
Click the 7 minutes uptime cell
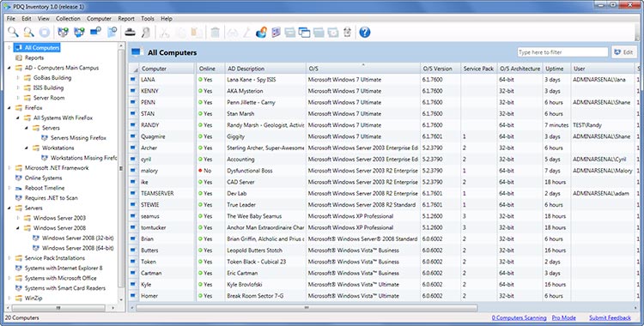coord(556,124)
